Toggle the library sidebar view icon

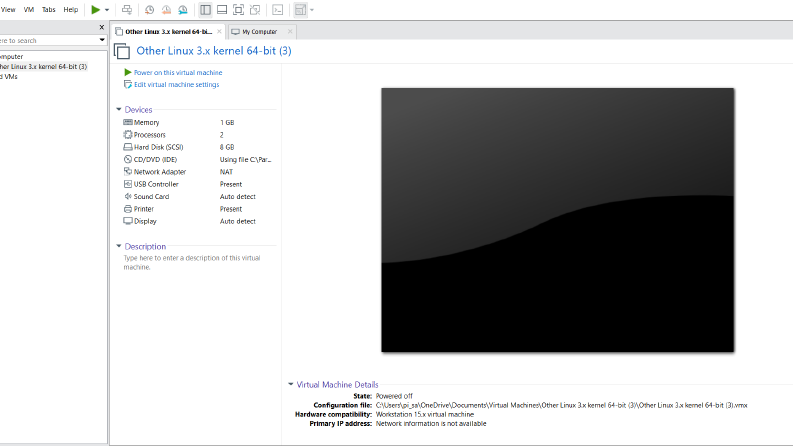(205, 10)
